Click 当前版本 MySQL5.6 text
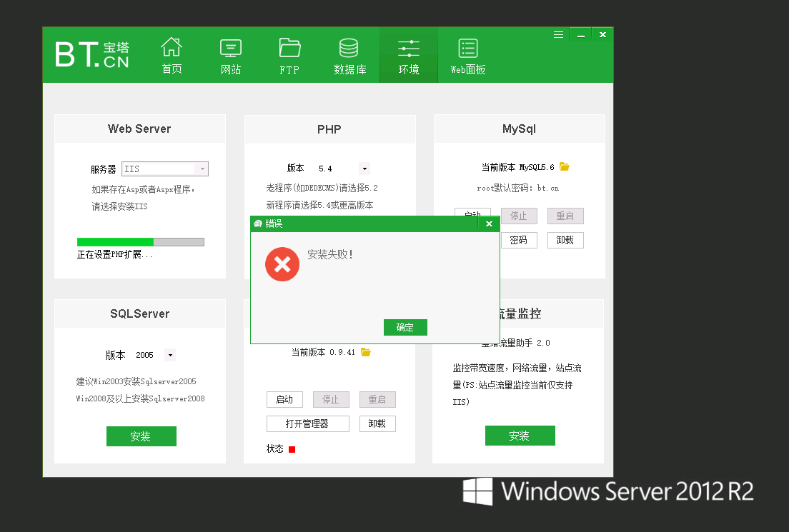The height and width of the screenshot is (532, 789). (x=517, y=167)
